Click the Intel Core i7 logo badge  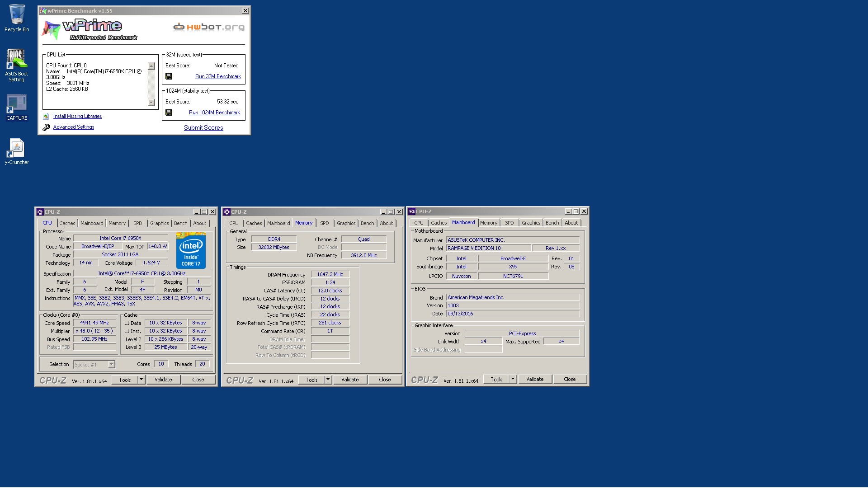(191, 250)
